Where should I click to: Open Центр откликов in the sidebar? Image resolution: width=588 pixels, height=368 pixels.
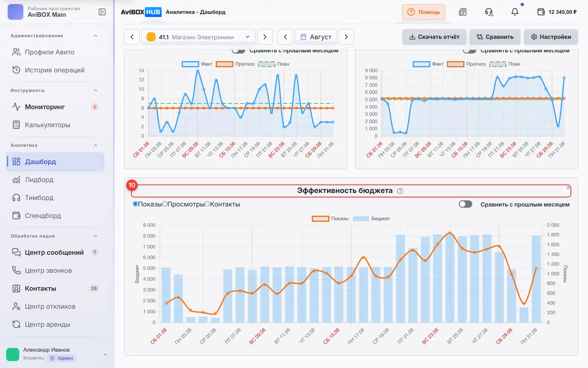(55, 306)
